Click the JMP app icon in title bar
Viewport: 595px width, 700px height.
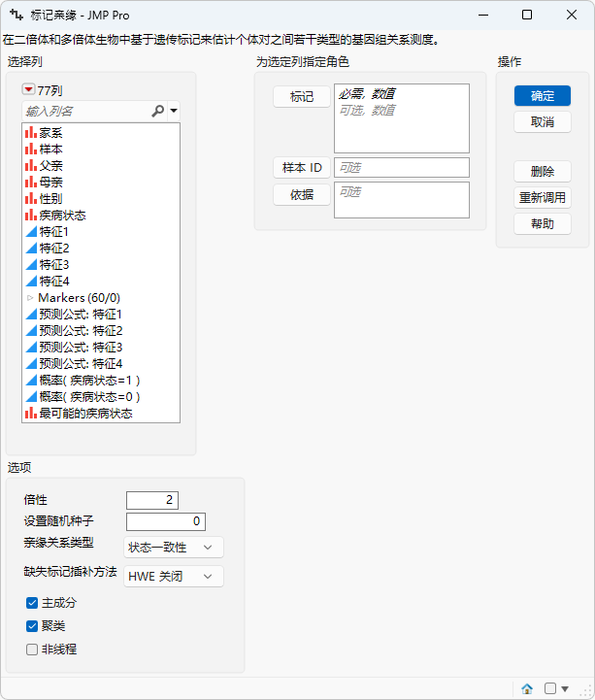(x=17, y=16)
